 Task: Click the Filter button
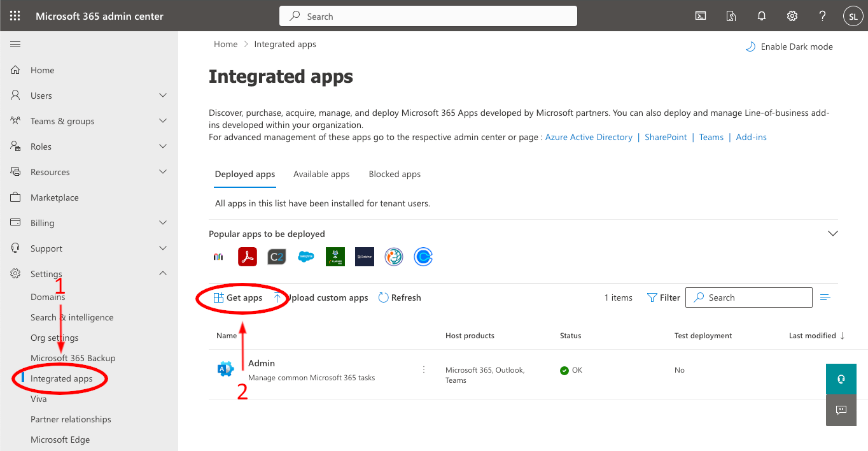point(664,297)
